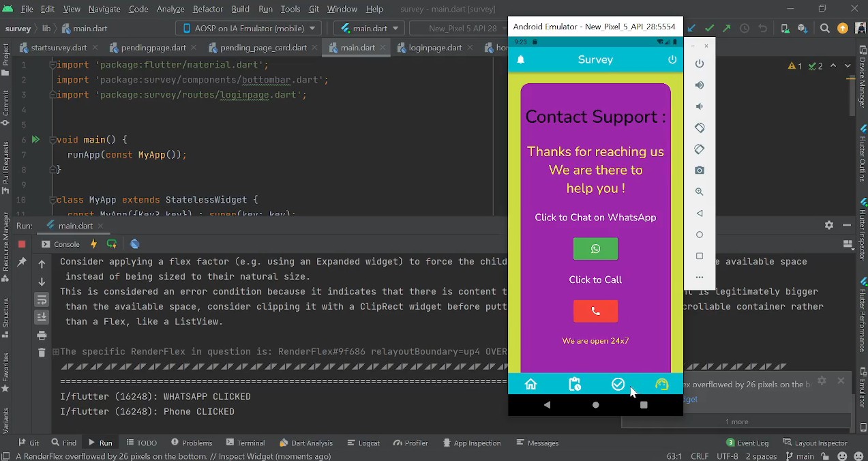Click the Flutter Hot Restart icon
The width and height of the screenshot is (868, 461).
tap(112, 244)
